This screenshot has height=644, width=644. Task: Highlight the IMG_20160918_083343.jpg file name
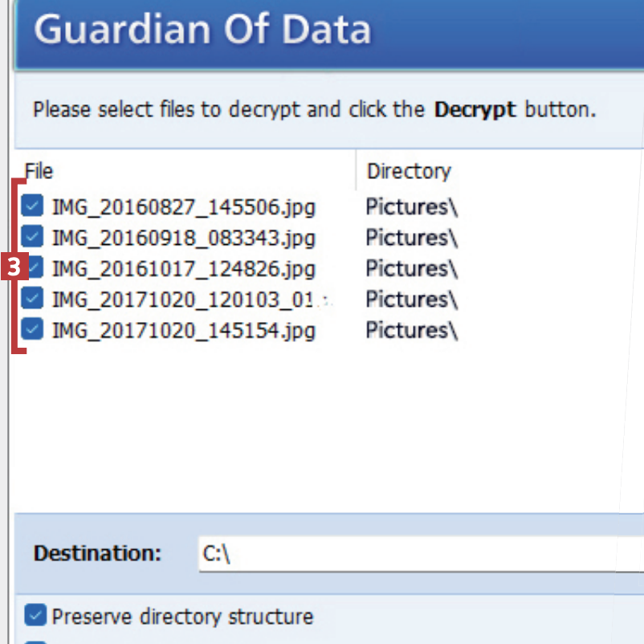[x=183, y=238]
